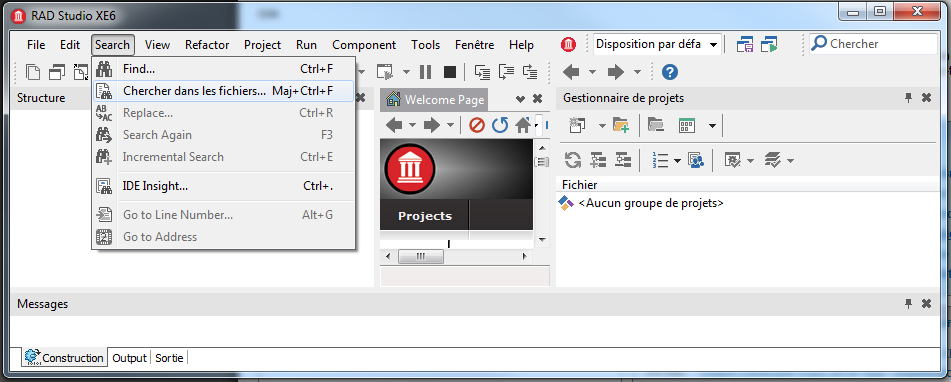Switch to the Welcome Page tab
Screen dimensions: 951x382
coord(435,99)
